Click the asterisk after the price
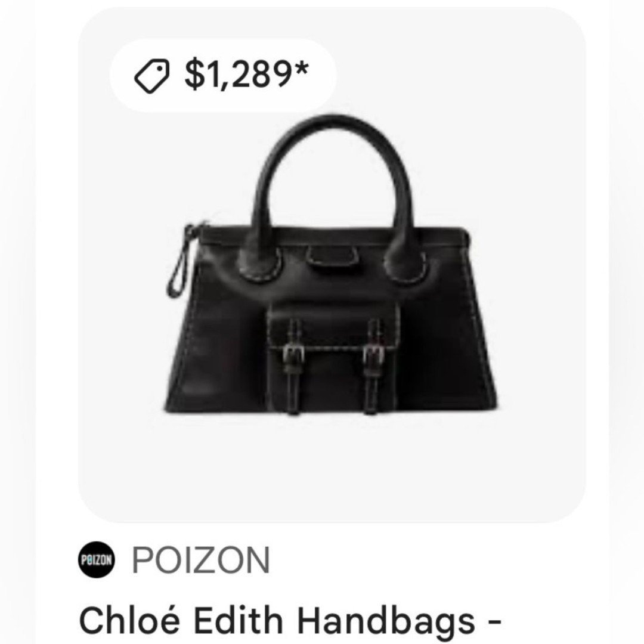Screen dimensions: 644x644 coord(301,69)
